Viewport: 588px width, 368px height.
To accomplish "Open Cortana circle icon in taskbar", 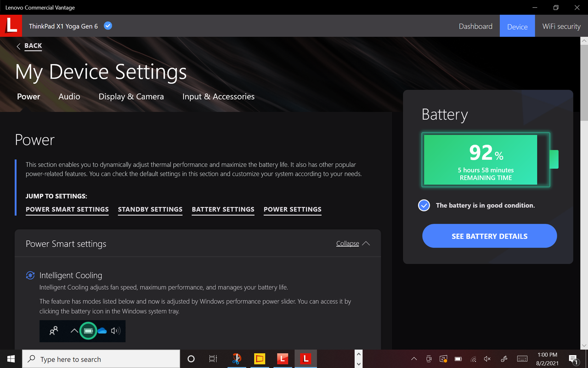I will pyautogui.click(x=191, y=359).
